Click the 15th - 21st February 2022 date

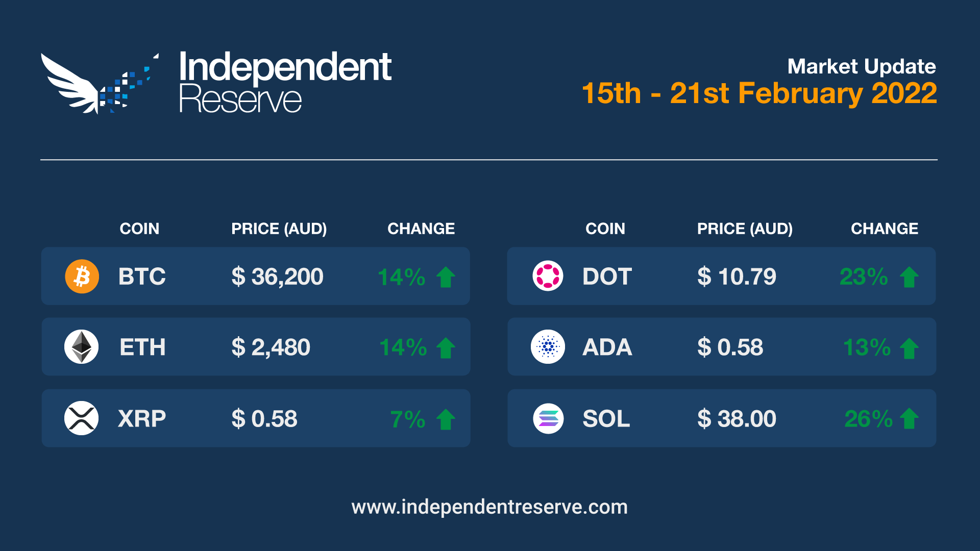(759, 93)
